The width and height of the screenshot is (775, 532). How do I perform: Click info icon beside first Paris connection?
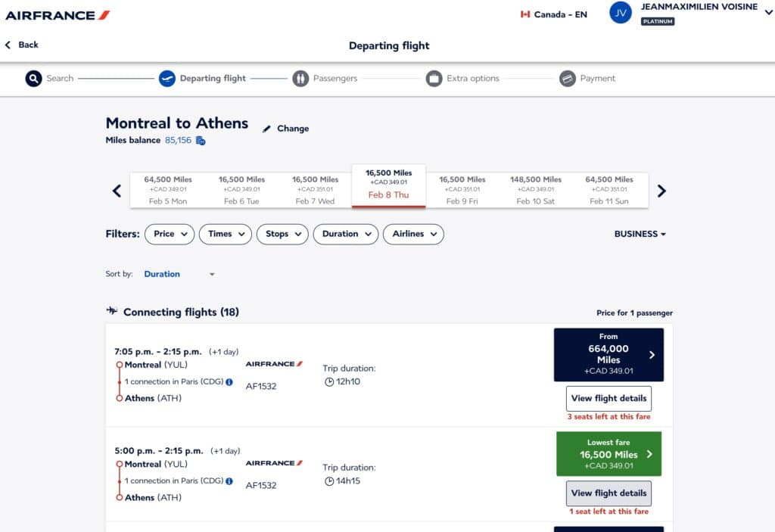(x=229, y=382)
